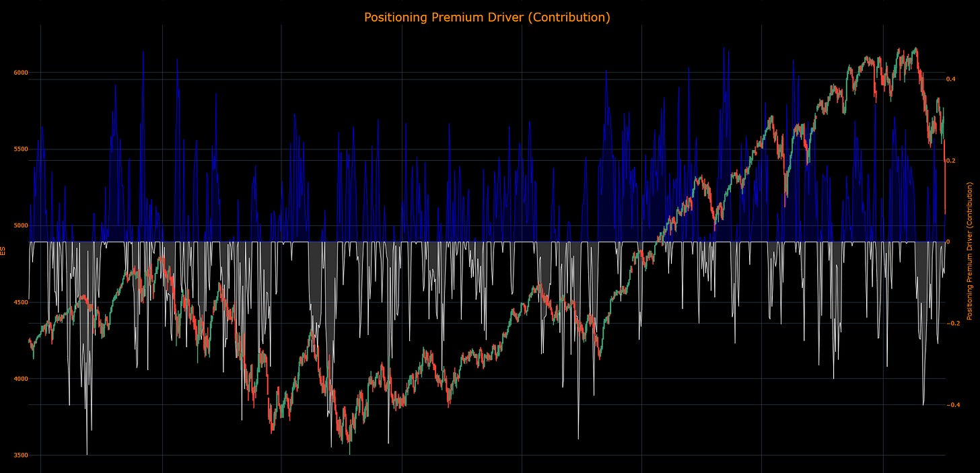This screenshot has height=473, width=980.
Task: Select the 6000 tick on left axis
Action: click(x=20, y=73)
